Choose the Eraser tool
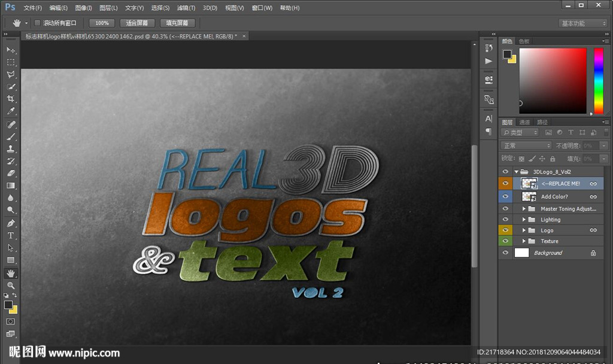The width and height of the screenshot is (613, 364). [11, 173]
